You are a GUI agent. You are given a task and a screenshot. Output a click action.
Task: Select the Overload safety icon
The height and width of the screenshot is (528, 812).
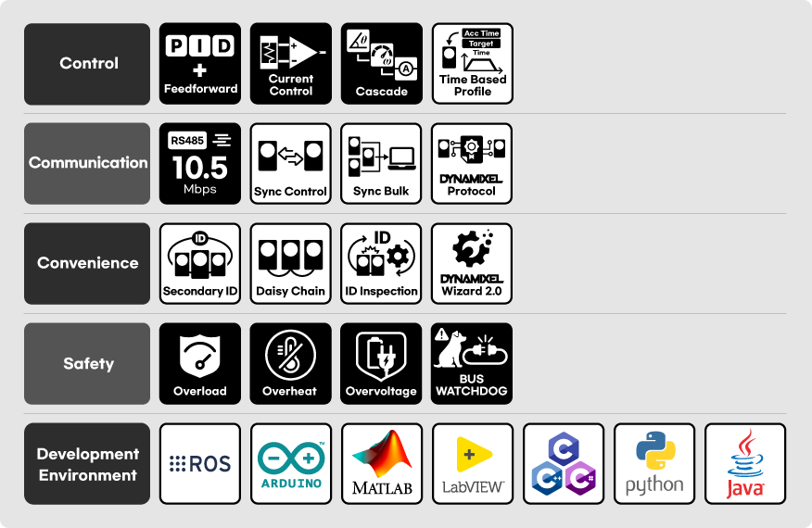(x=200, y=363)
